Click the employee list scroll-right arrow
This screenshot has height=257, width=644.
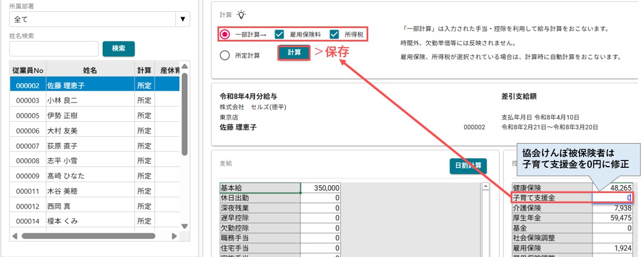(x=174, y=236)
